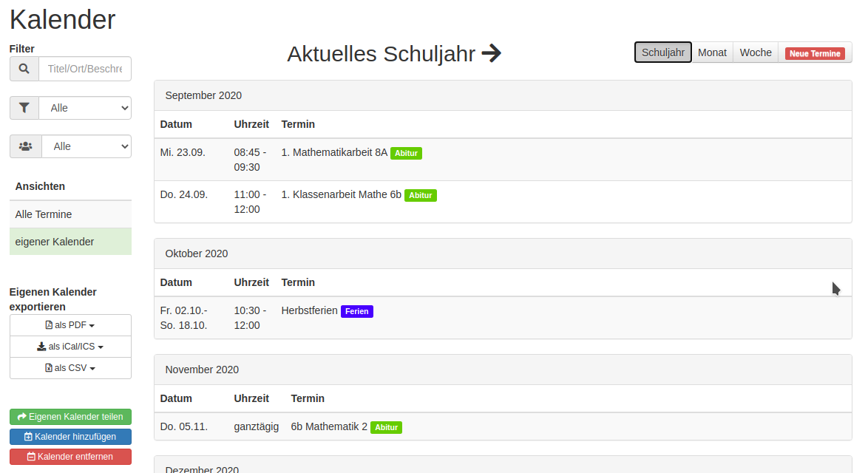The image size is (868, 473).
Task: Switch to the Woche view
Action: (756, 52)
